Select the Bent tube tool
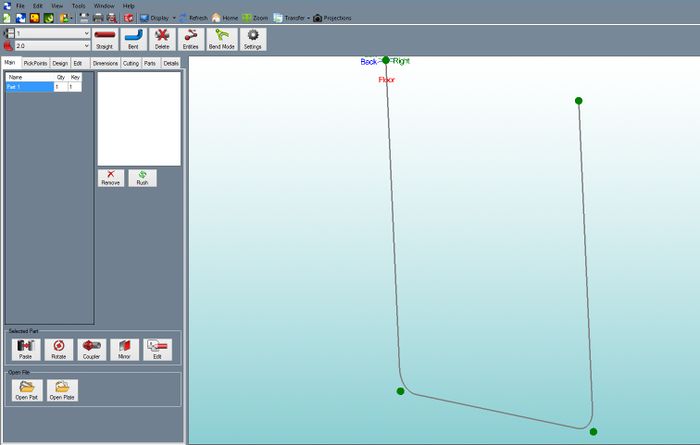 (x=133, y=39)
